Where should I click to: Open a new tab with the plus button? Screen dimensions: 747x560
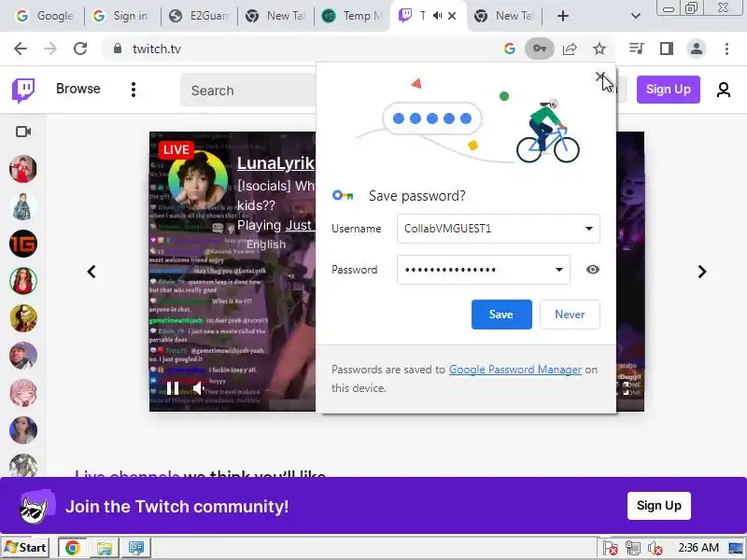point(563,16)
